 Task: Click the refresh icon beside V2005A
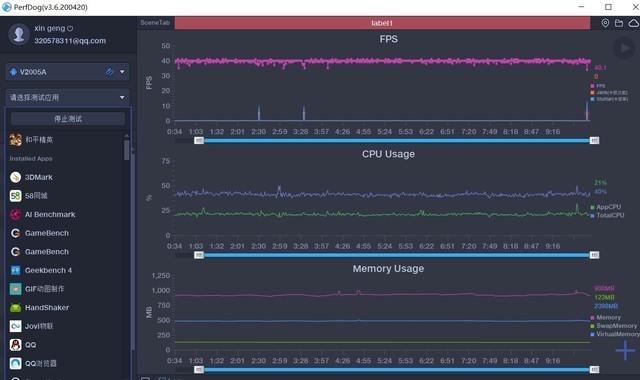[x=109, y=72]
